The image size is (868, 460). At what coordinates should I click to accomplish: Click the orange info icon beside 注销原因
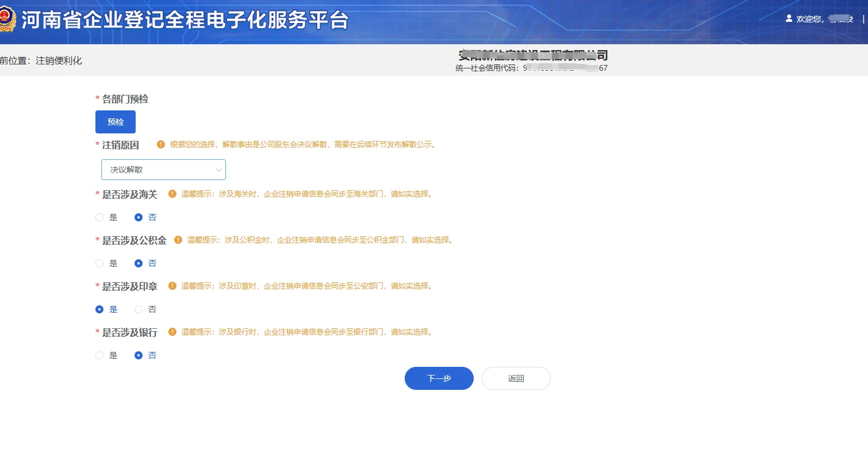coord(160,145)
